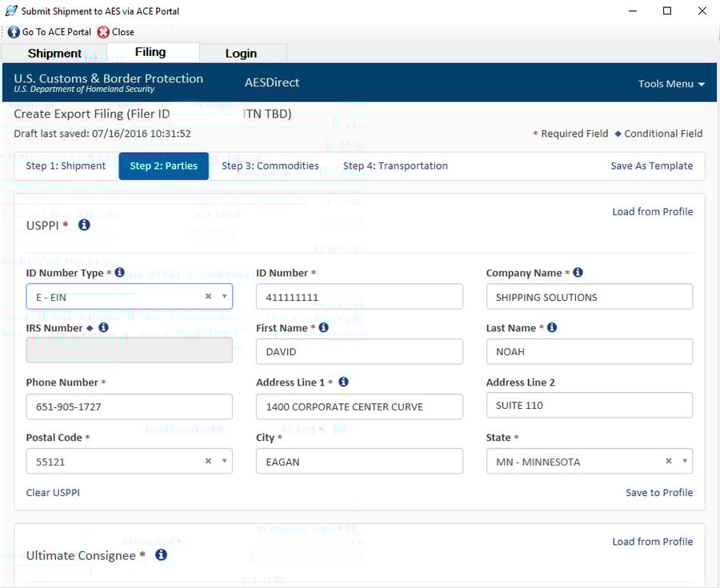Switch to the Shipment tab
The width and height of the screenshot is (720, 588).
click(x=54, y=54)
